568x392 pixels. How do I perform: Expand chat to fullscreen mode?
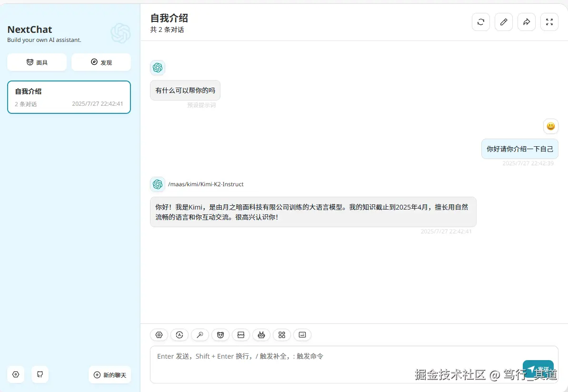click(549, 22)
